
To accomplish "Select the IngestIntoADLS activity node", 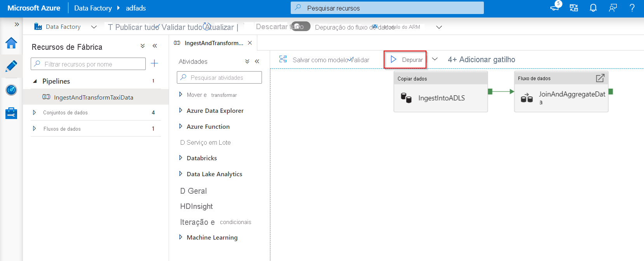I will coord(441,92).
